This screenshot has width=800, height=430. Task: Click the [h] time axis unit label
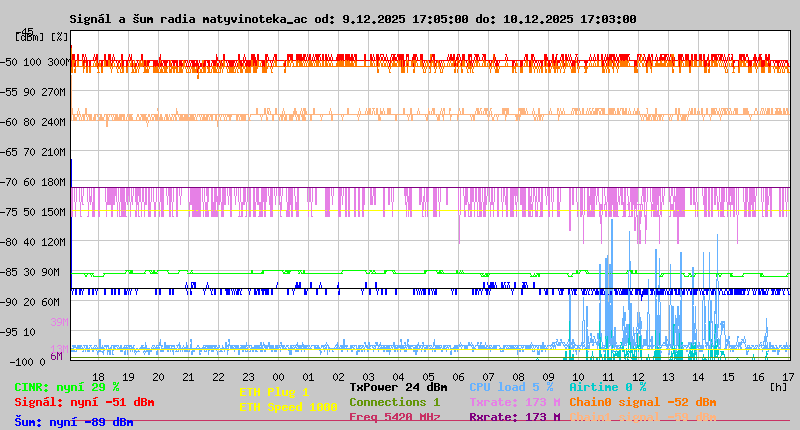778,387
